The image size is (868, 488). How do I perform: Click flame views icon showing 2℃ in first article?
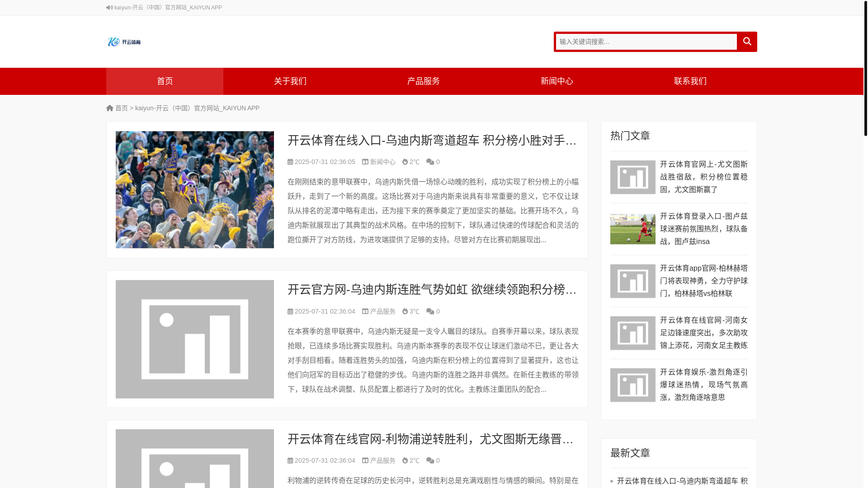click(405, 162)
